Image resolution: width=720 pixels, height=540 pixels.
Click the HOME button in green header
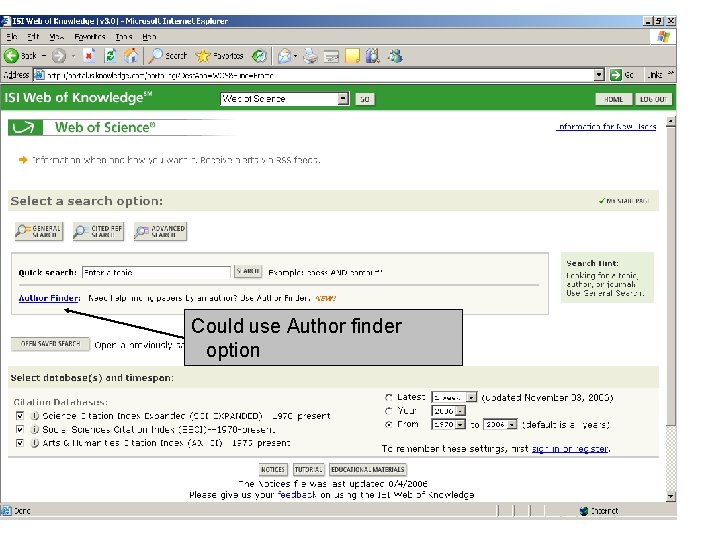coord(613,99)
